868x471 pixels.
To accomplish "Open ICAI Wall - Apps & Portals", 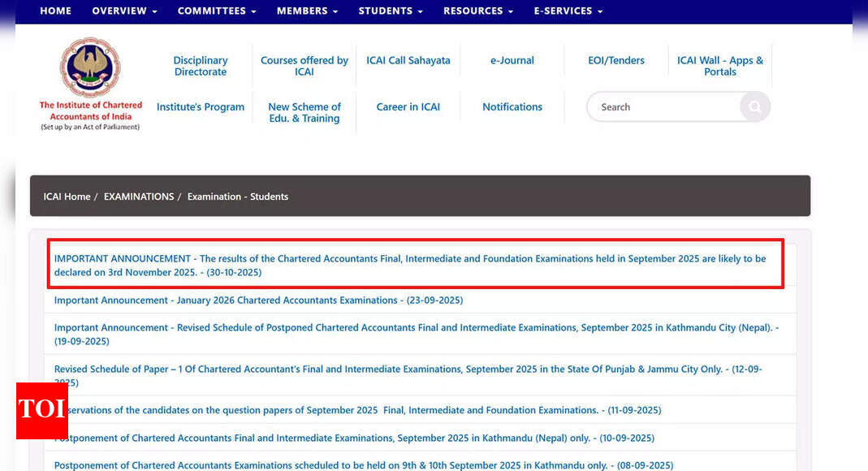I will coord(720,66).
